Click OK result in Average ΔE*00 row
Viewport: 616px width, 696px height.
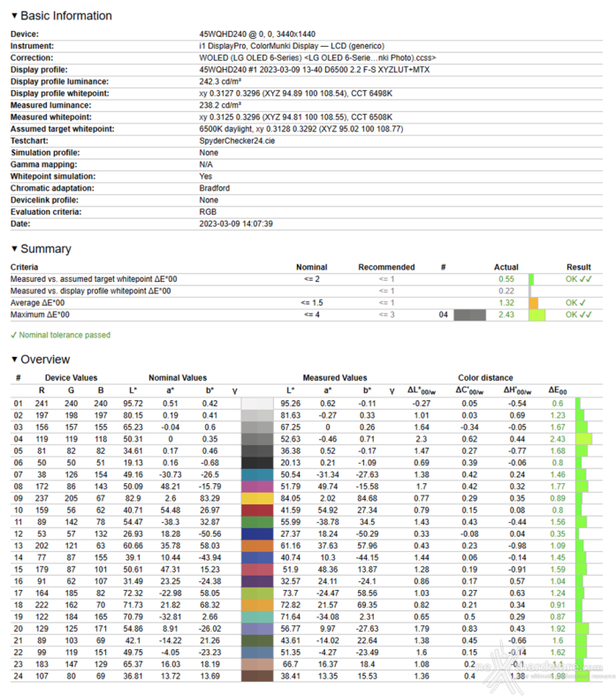[575, 303]
